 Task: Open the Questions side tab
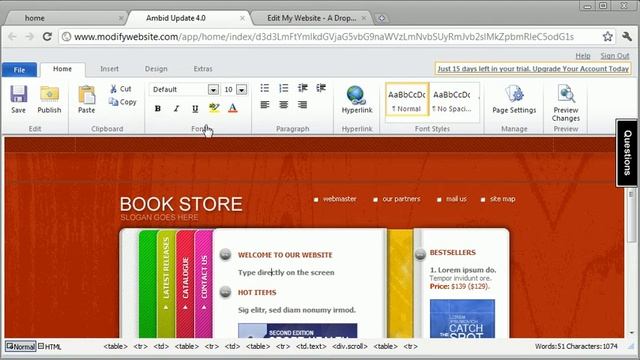(x=627, y=153)
